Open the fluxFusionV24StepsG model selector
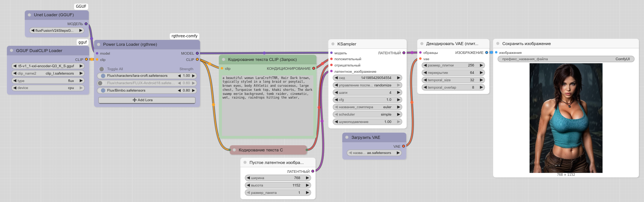644x202 pixels. coord(57,31)
